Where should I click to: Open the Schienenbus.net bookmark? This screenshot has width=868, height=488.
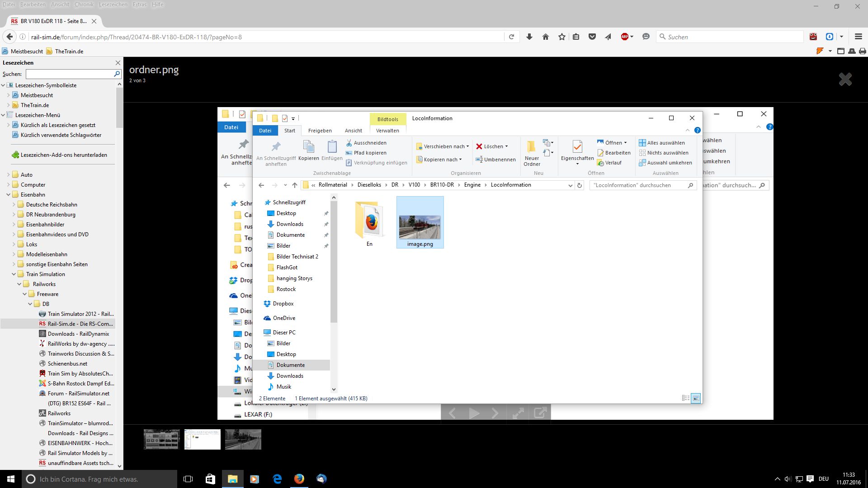coord(67,364)
